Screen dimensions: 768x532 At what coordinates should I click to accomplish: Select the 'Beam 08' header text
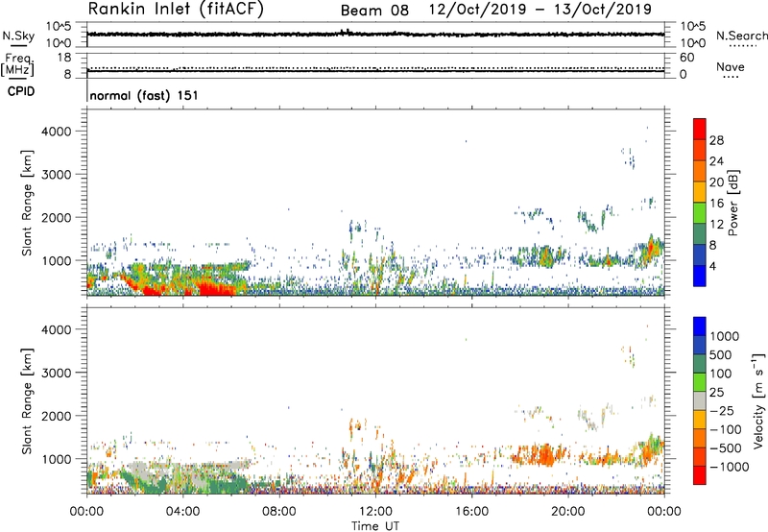[374, 11]
